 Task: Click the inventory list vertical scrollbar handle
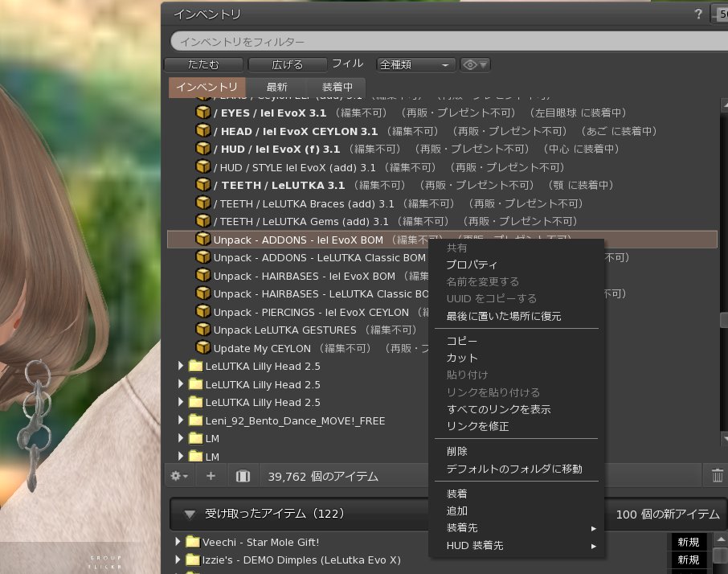coord(724,320)
